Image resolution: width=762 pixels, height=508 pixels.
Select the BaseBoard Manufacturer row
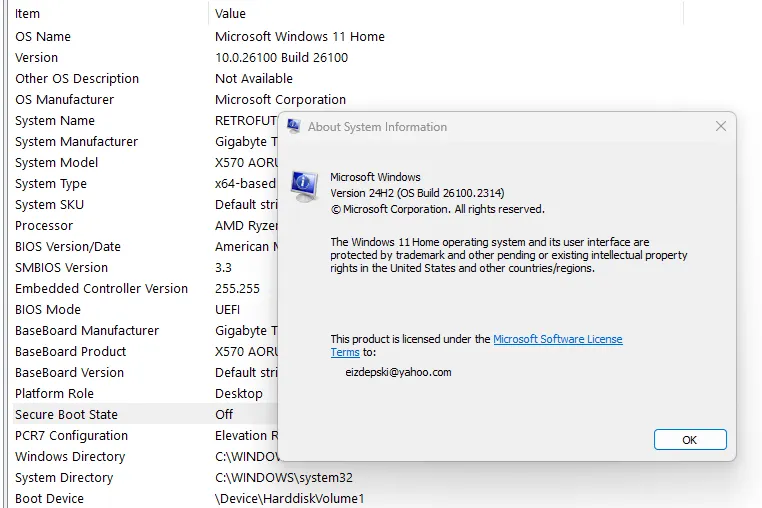tap(145, 331)
